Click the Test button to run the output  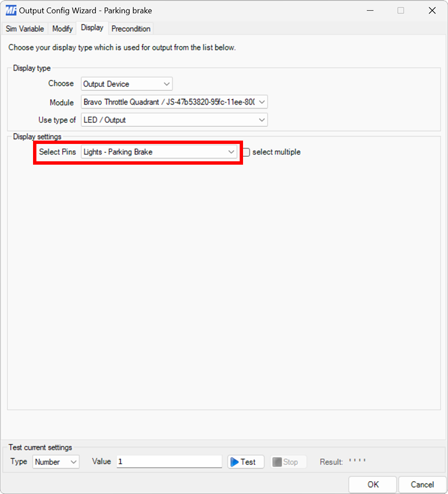[x=245, y=462]
